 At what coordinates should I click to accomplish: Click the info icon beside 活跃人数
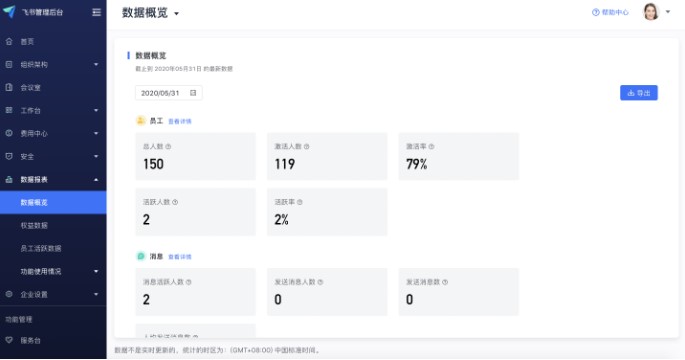tap(175, 202)
